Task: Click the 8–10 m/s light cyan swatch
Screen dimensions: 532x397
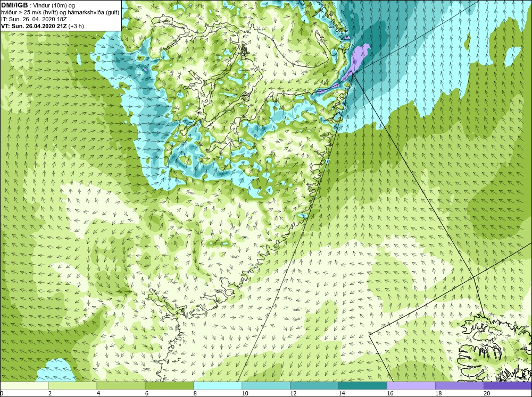Action: (218, 386)
